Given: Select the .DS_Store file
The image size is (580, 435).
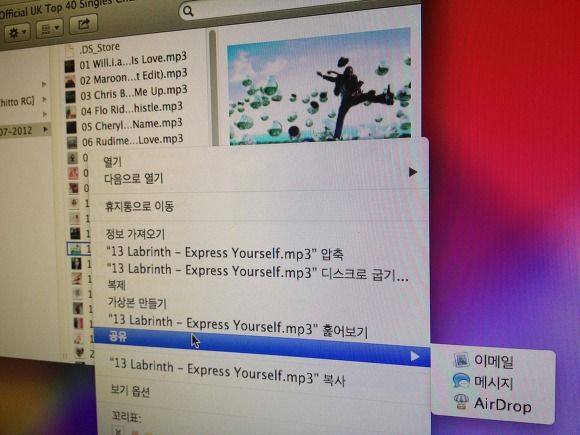Looking at the screenshot, I should click(x=99, y=48).
